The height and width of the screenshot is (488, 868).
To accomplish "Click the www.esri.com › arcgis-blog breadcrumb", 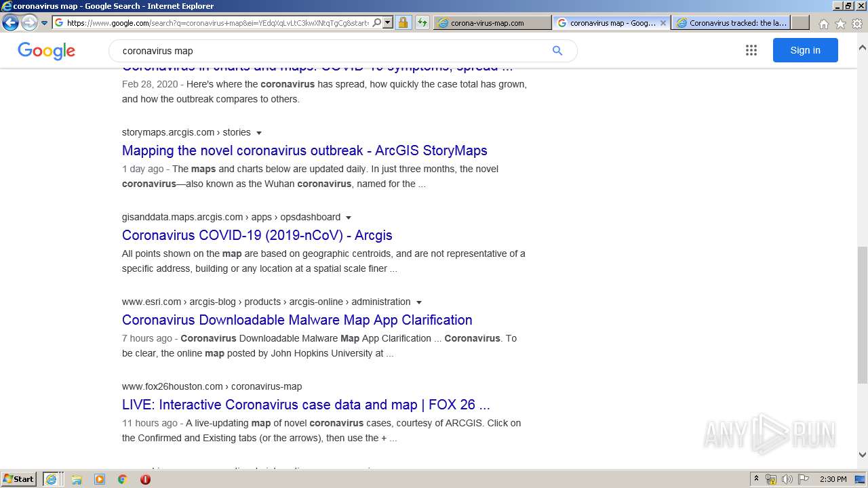I will pyautogui.click(x=266, y=302).
